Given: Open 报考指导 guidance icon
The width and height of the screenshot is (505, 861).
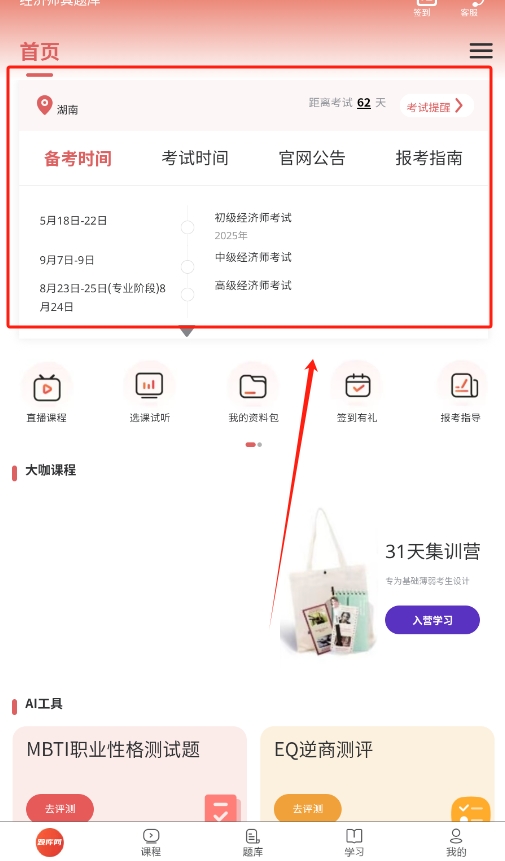Looking at the screenshot, I should click(x=464, y=385).
